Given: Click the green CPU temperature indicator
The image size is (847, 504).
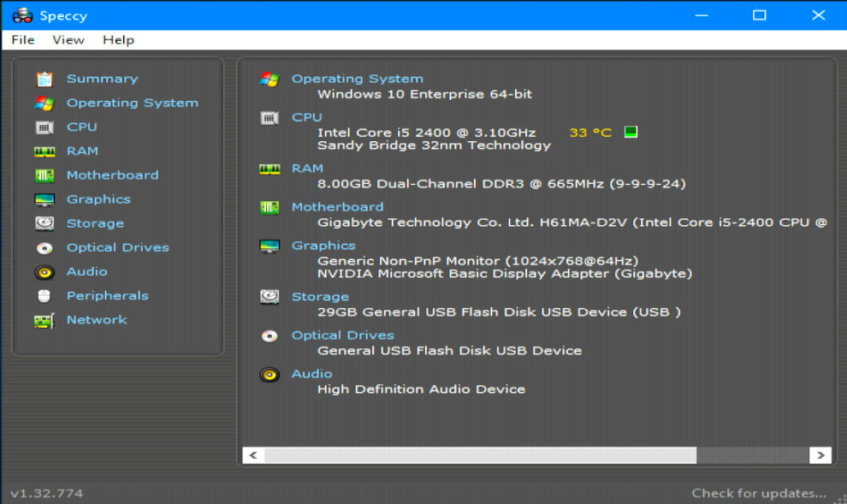Looking at the screenshot, I should point(631,132).
